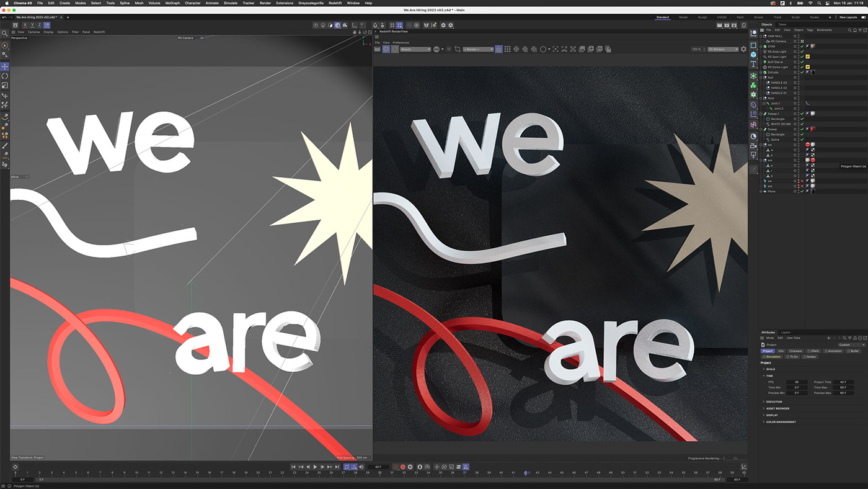Screen dimensions: 868x489
Task: Click the lock icon in Attributes panel
Action: click(855, 338)
